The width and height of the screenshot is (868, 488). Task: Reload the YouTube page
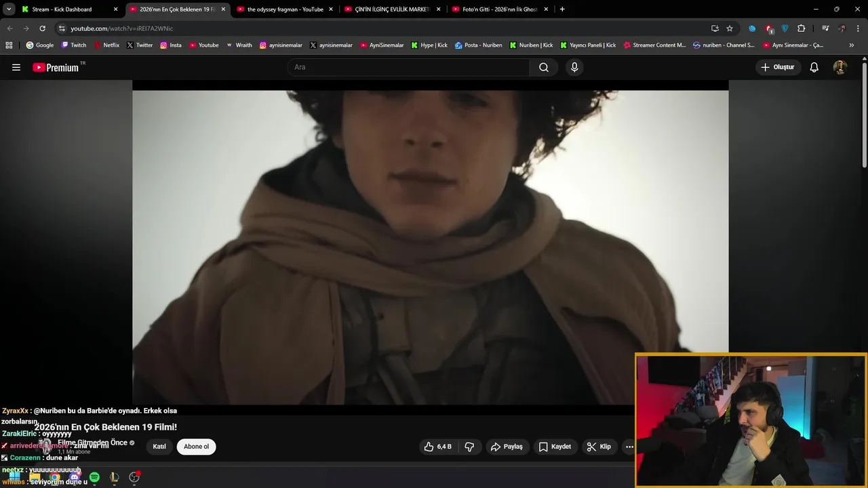coord(42,28)
